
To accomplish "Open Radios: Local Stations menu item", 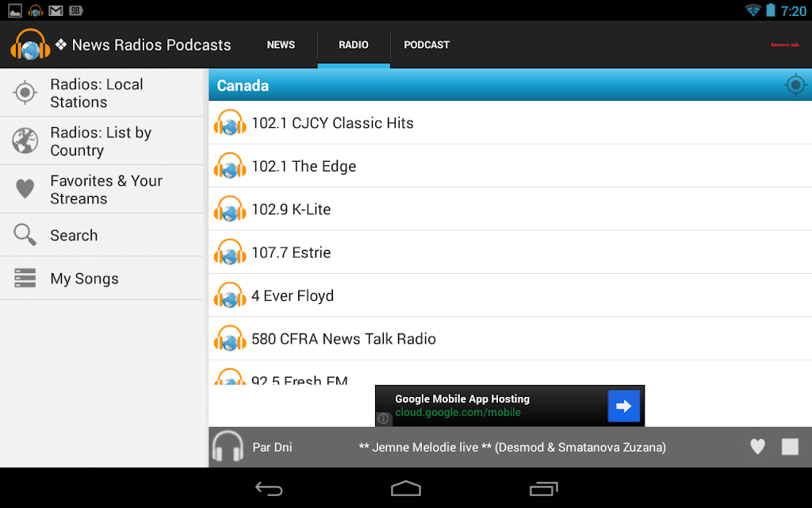I will (101, 93).
